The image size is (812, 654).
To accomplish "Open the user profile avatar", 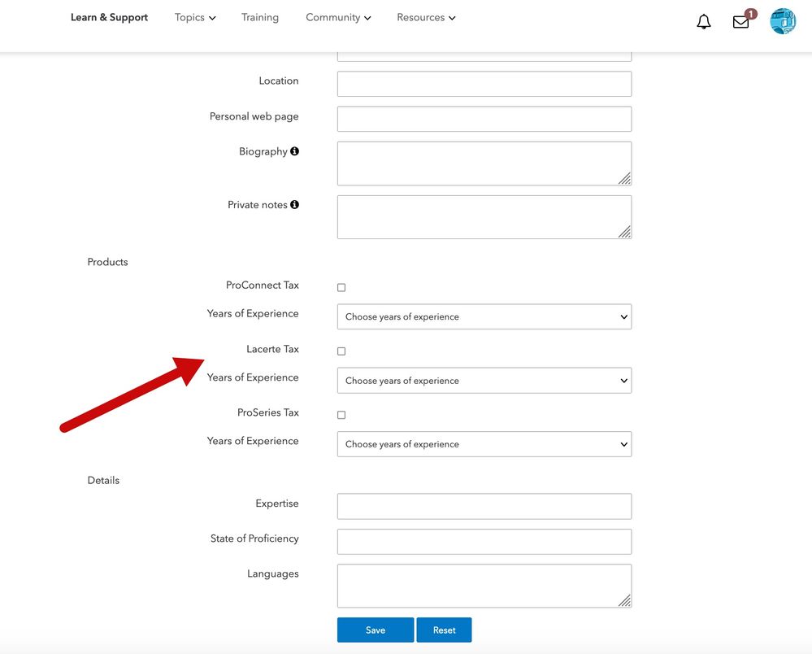I will 783,21.
